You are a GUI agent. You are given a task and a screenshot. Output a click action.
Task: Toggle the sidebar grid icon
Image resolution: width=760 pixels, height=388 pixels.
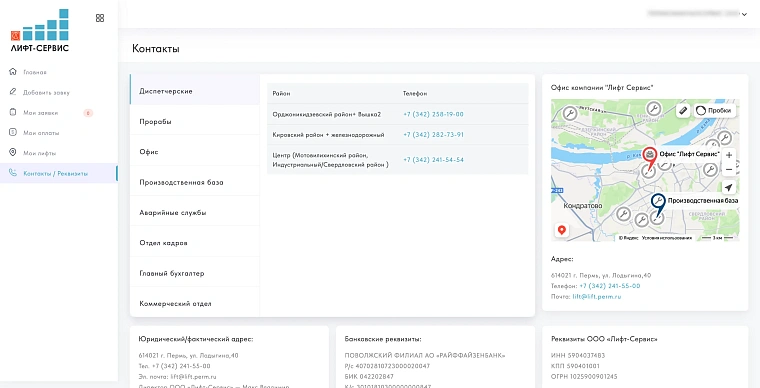[x=100, y=18]
